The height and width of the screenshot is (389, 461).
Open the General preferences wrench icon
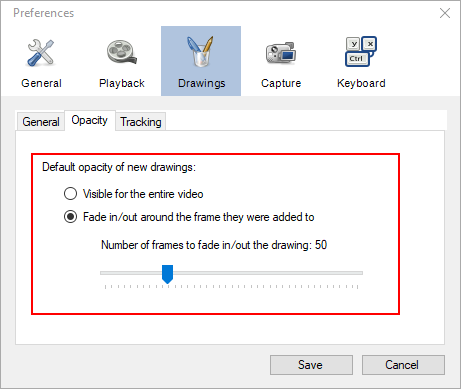pyautogui.click(x=41, y=52)
